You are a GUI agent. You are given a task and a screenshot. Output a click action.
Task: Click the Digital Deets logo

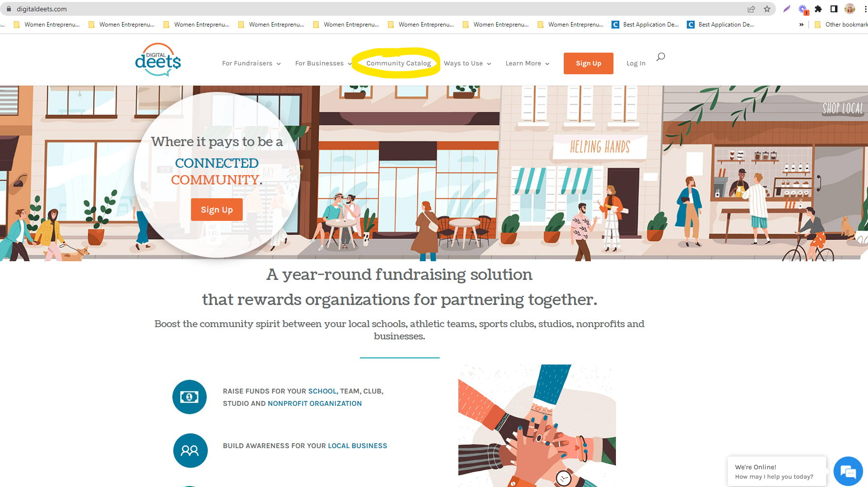coord(158,60)
